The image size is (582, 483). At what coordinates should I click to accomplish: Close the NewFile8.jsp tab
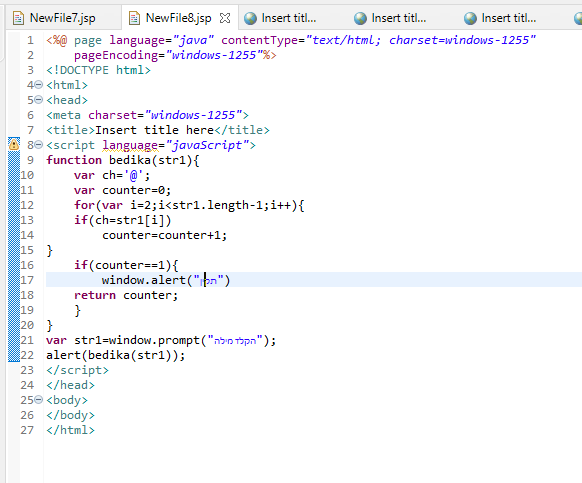tap(225, 18)
